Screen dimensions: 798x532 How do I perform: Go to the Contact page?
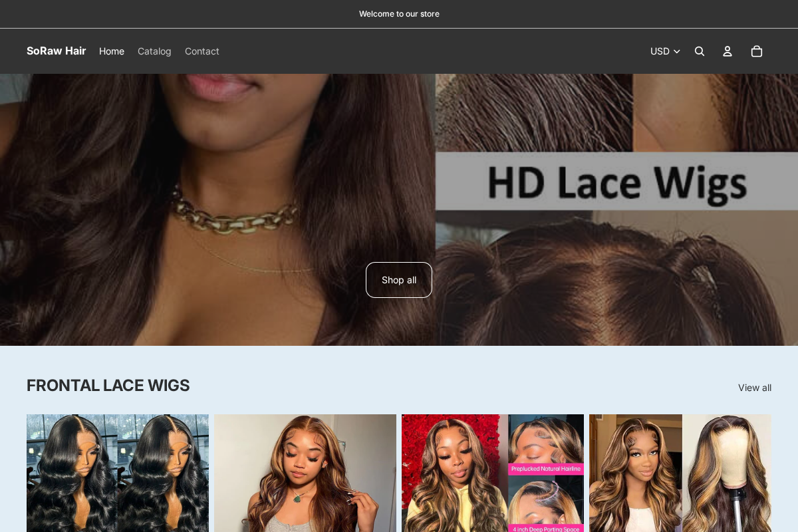202,51
